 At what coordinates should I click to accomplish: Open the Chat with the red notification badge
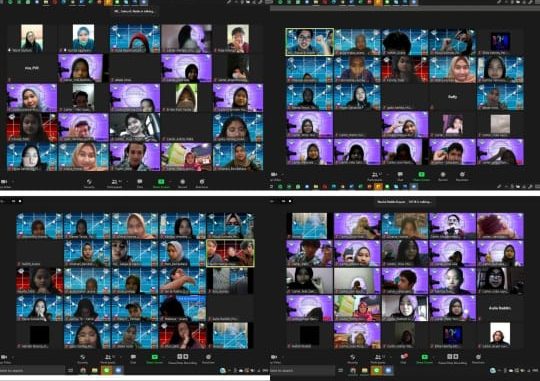click(403, 357)
